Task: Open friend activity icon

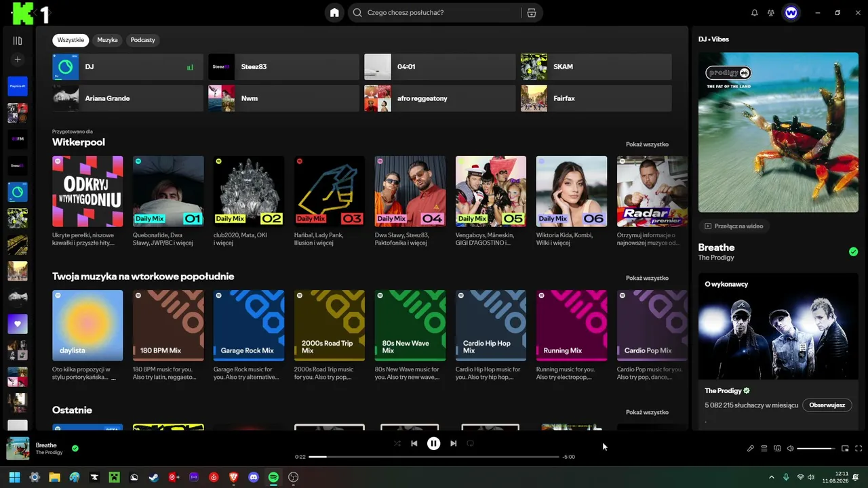Action: click(x=771, y=13)
